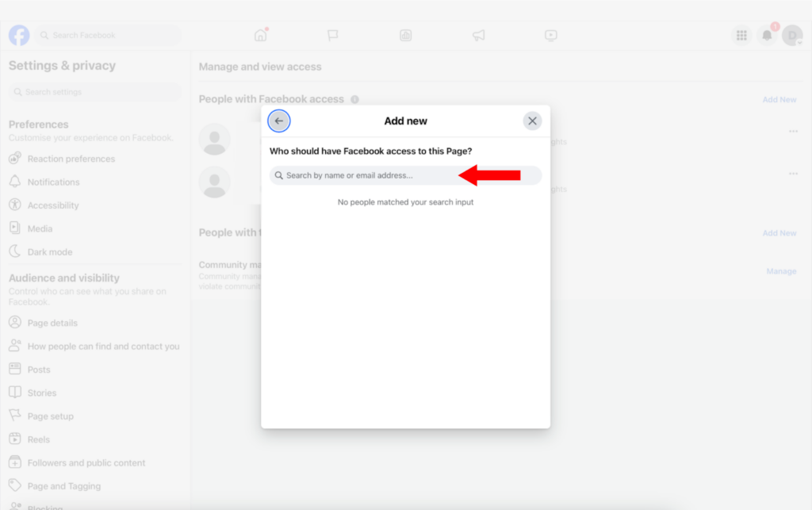The width and height of the screenshot is (812, 510).
Task: Click the find and contact people icon
Action: (15, 345)
